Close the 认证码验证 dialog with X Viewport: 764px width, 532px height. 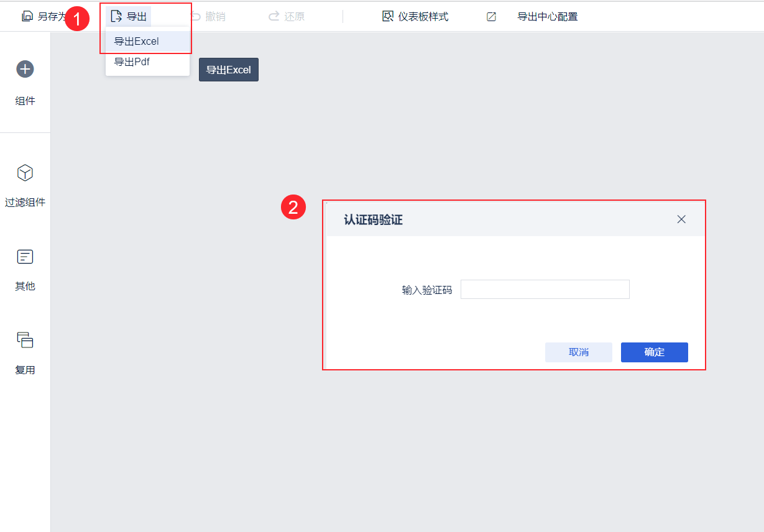coord(681,219)
